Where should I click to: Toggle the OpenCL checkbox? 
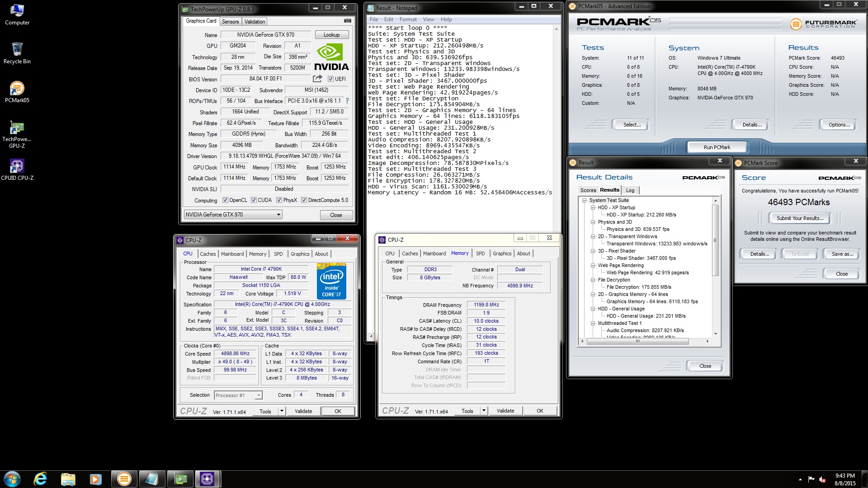225,200
